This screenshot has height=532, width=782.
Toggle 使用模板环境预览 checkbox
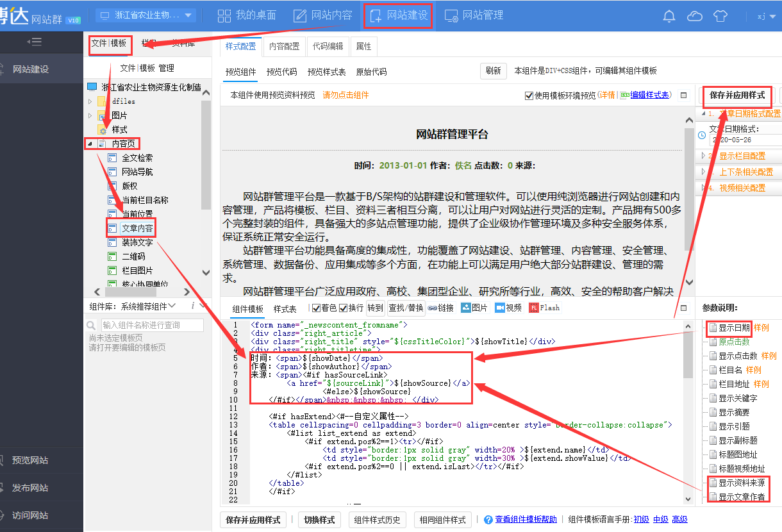[x=529, y=96]
